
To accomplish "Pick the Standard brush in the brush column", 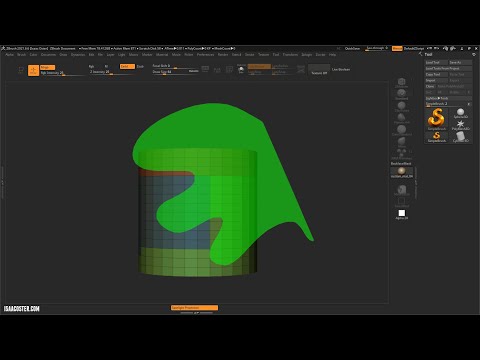I will point(401,95).
